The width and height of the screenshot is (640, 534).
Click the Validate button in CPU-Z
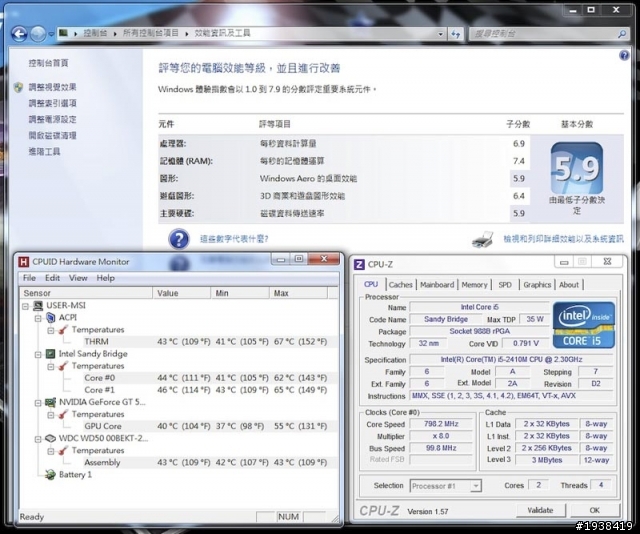tap(540, 510)
